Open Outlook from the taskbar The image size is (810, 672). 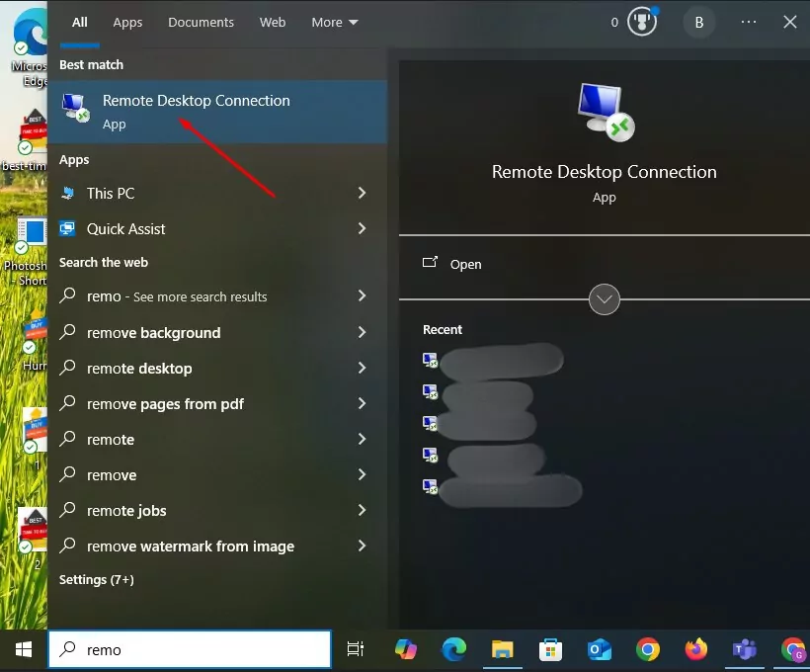pos(600,649)
